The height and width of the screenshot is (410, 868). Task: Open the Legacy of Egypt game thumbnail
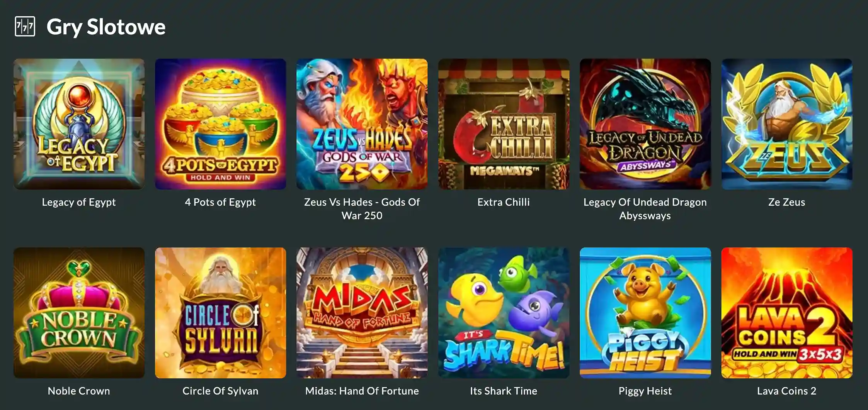tap(79, 124)
